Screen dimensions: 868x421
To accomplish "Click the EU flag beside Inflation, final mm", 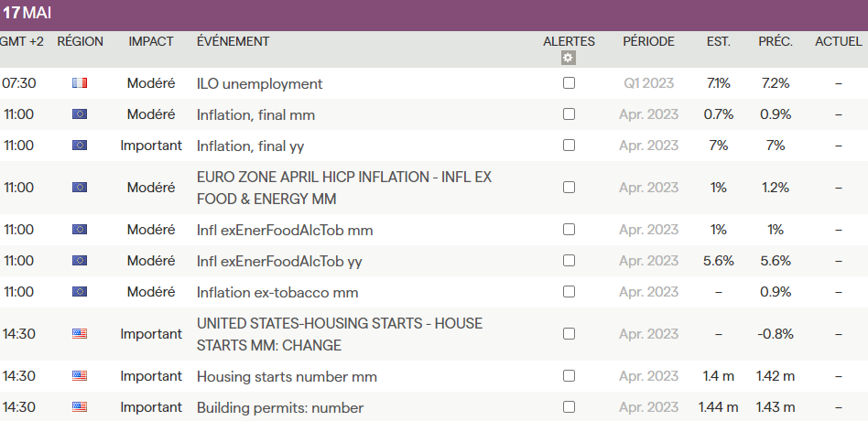I will coord(80,114).
